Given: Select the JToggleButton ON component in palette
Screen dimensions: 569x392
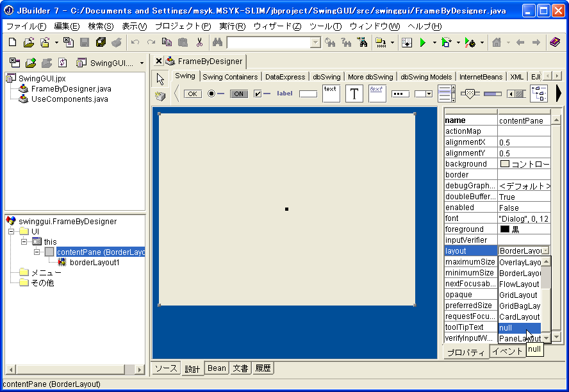Looking at the screenshot, I should tap(239, 94).
